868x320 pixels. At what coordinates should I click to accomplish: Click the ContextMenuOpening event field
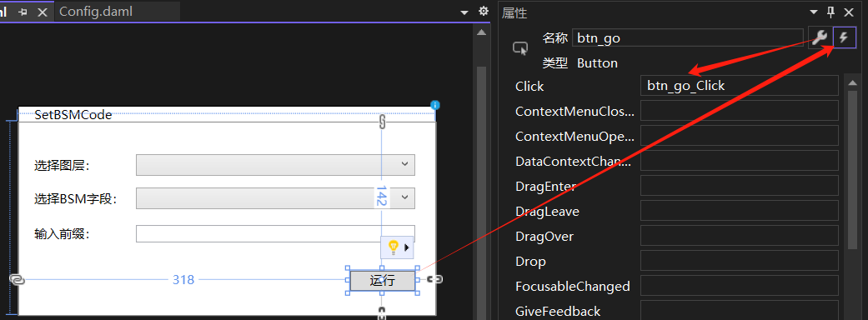point(740,136)
